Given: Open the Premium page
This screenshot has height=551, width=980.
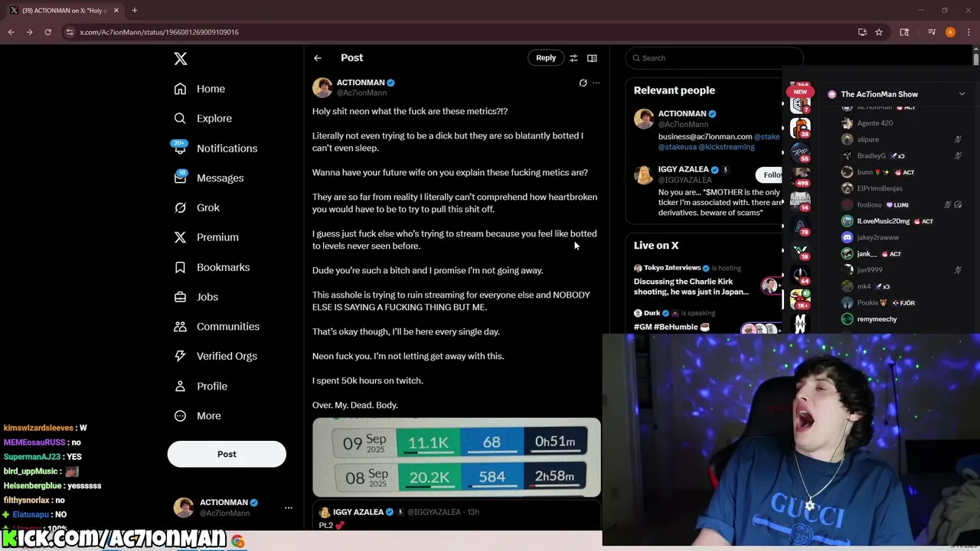Looking at the screenshot, I should [206, 237].
